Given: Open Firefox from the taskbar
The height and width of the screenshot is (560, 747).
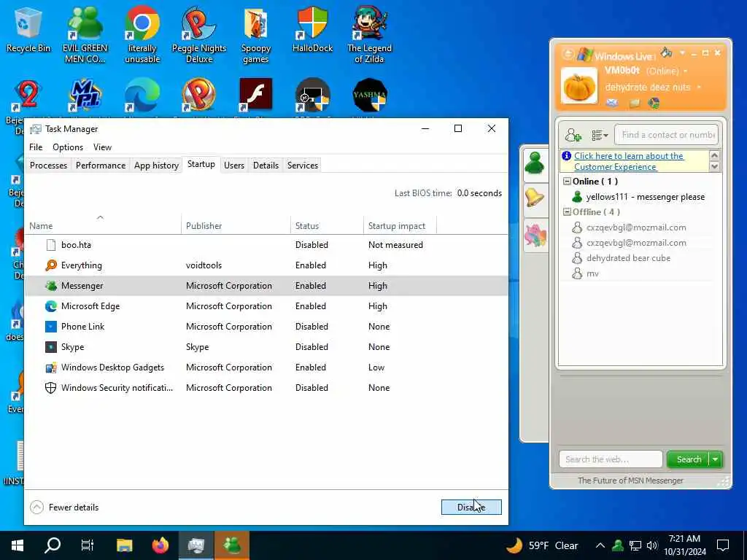Looking at the screenshot, I should 160,545.
